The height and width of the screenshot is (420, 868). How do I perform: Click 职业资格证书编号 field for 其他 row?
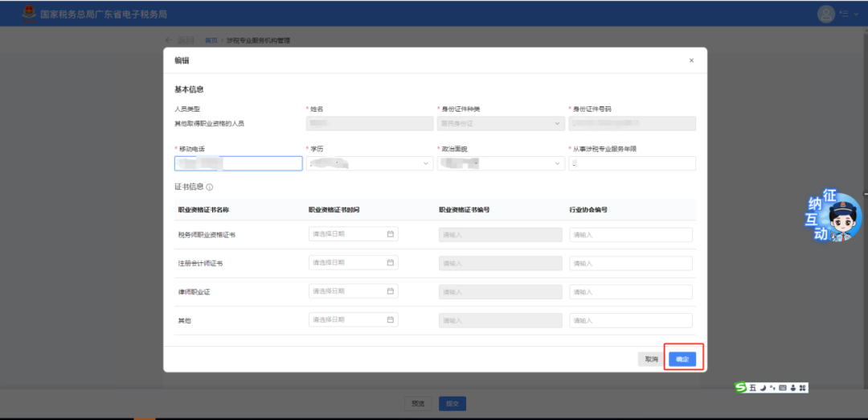click(501, 320)
